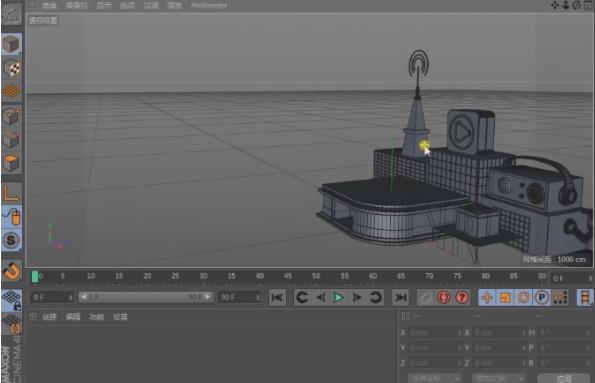
Task: Toggle Rotation keyframe recording
Action: coord(523,297)
